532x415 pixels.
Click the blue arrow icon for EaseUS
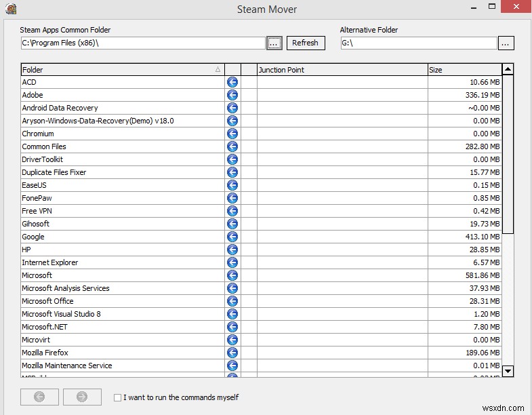[x=232, y=185]
